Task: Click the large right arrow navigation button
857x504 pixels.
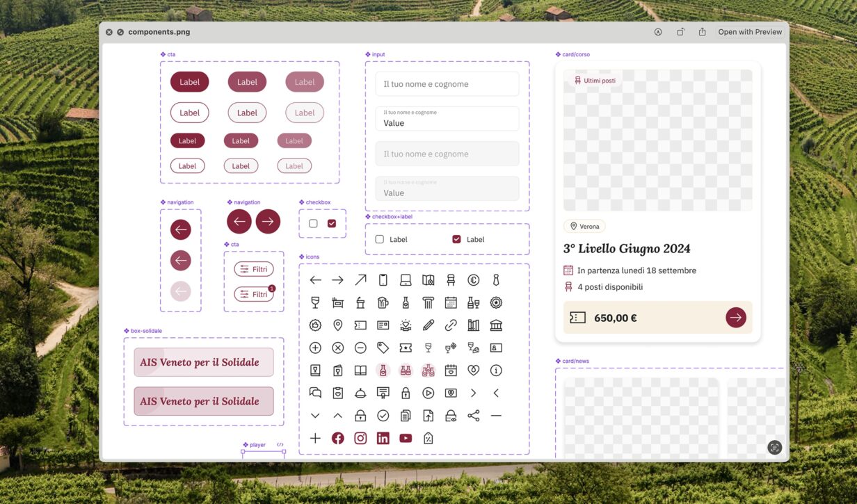Action: [268, 221]
